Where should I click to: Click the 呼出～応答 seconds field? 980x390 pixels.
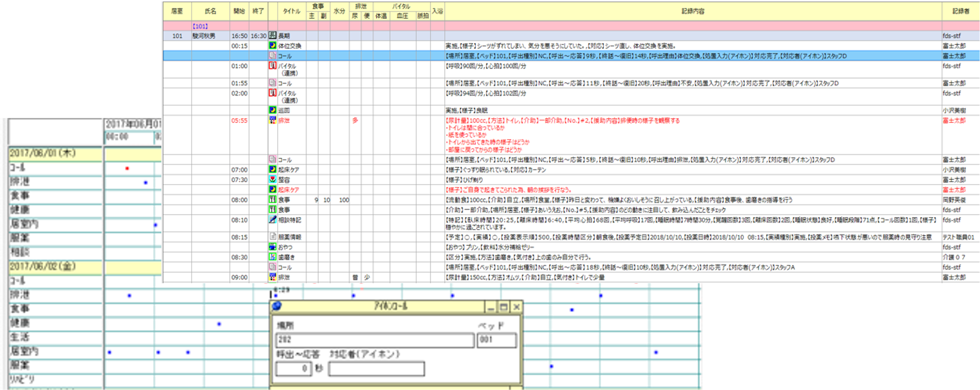(x=293, y=369)
